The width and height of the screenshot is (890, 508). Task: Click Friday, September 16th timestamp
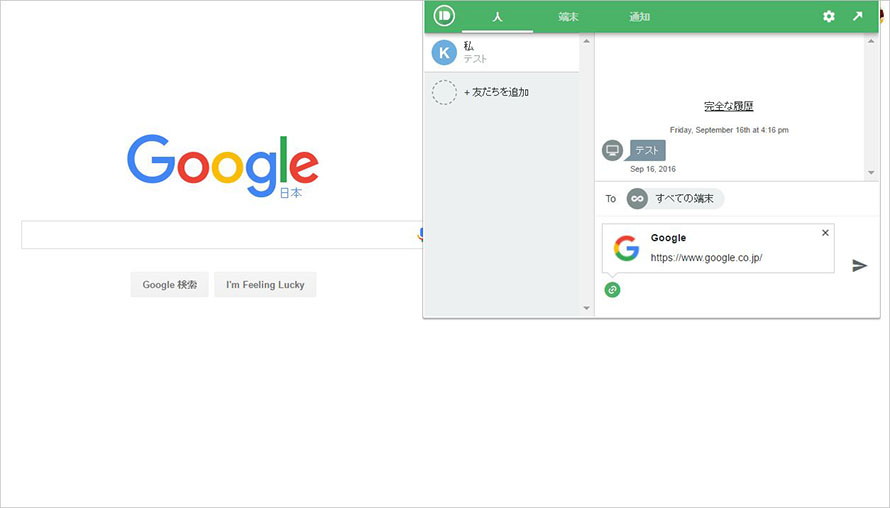[x=729, y=130]
